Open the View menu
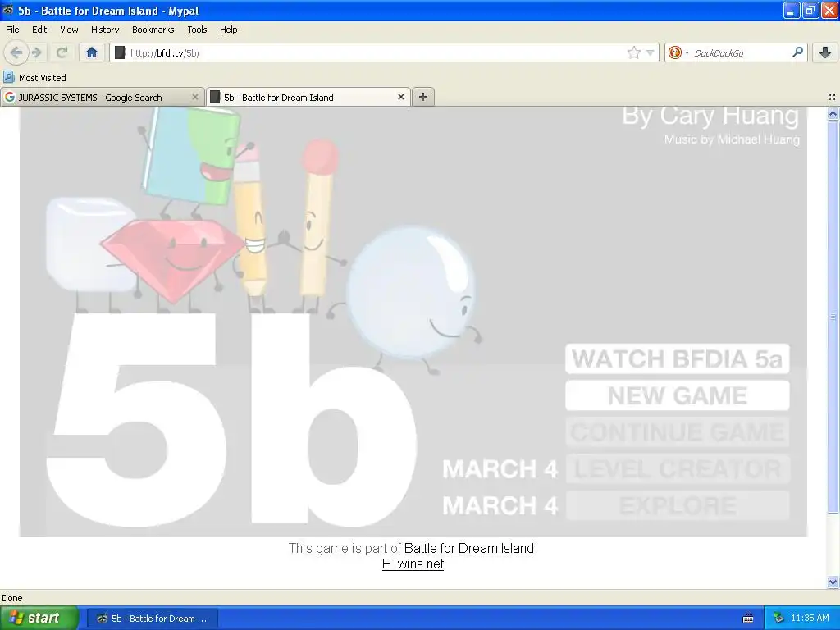Image resolution: width=840 pixels, height=630 pixels. coord(69,30)
